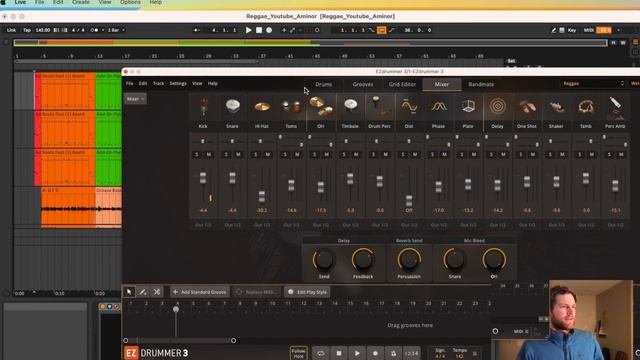
Task: Click EZdrummer loop transport button
Action: [x=321, y=353]
